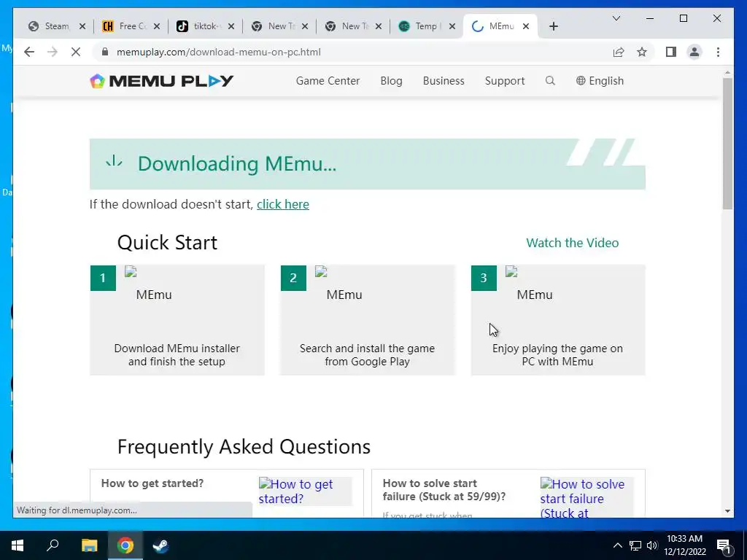Expand the tab search chevron
Image resolution: width=747 pixels, height=560 pixels.
point(616,18)
